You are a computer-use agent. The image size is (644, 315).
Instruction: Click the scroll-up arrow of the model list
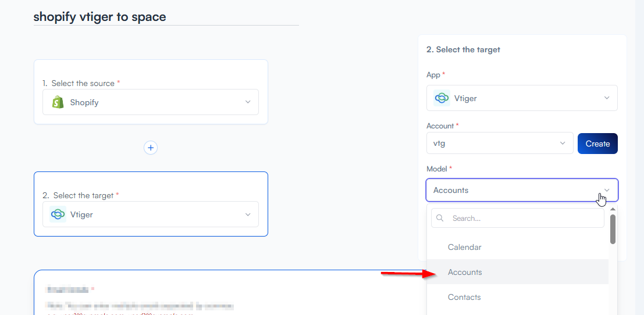(x=613, y=209)
